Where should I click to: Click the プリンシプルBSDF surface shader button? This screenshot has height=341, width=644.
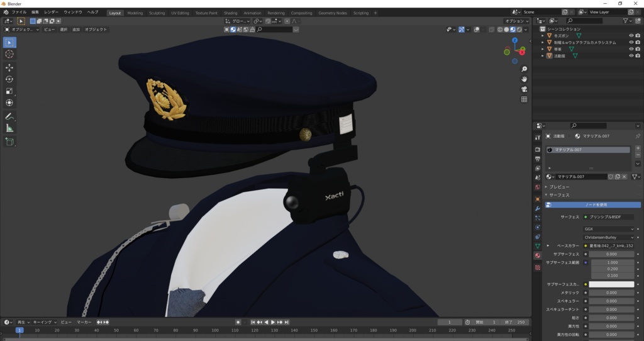tap(608, 217)
